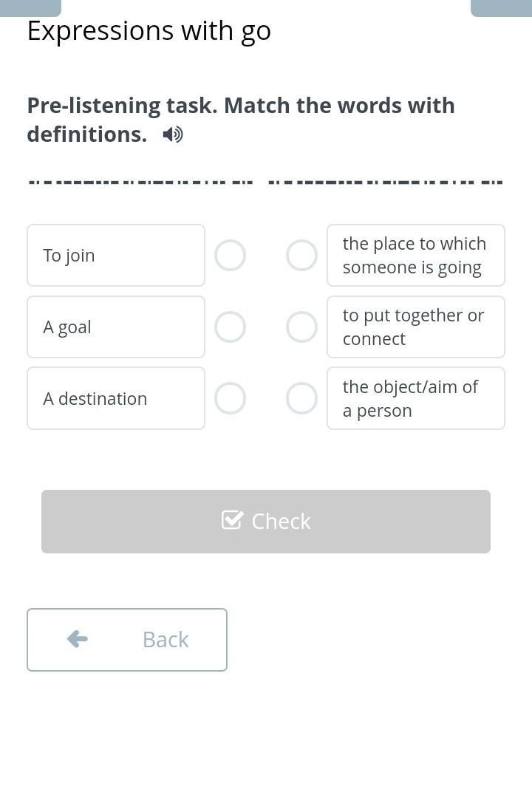Screen dimensions: 532x795
Task: Click the "A goal" word card
Action: point(116,327)
